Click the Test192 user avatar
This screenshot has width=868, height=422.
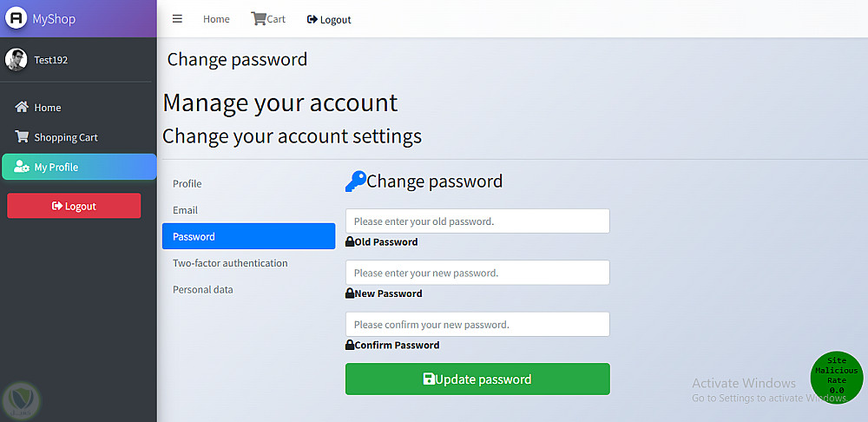[x=16, y=60]
